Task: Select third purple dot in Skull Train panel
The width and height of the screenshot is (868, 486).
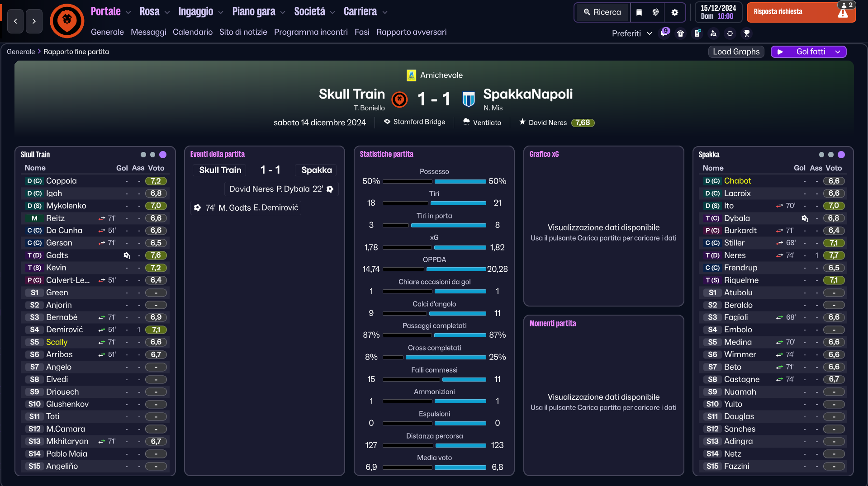Action: [x=163, y=155]
